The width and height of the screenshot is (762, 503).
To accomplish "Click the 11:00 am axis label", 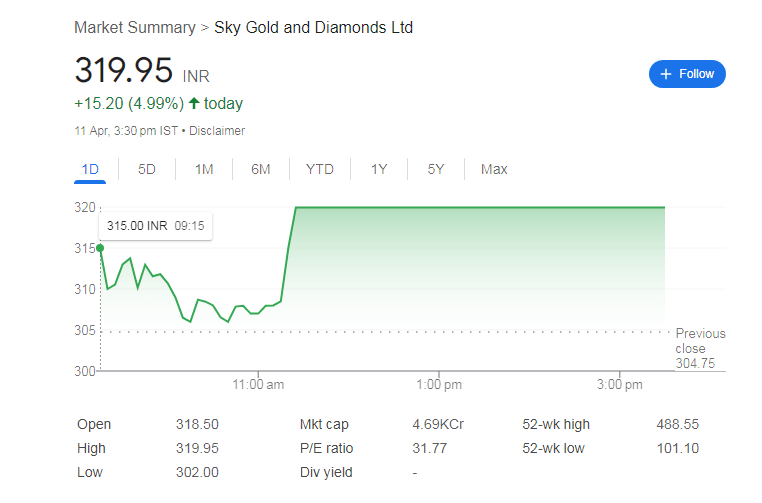I will pyautogui.click(x=259, y=385).
